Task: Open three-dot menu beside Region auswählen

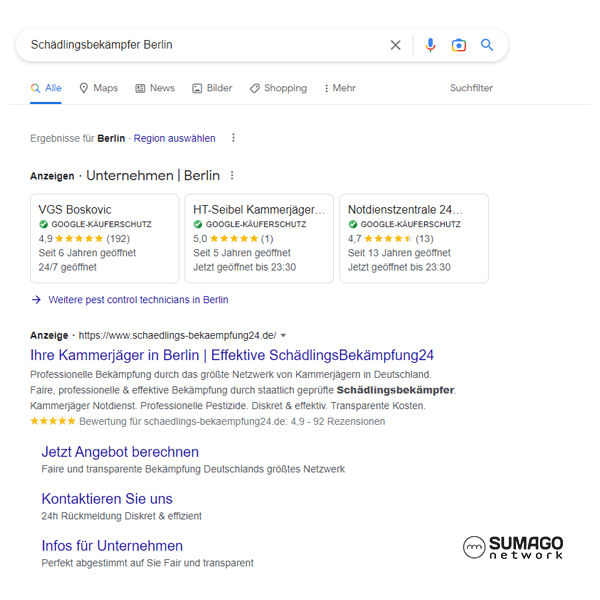Action: [x=233, y=138]
